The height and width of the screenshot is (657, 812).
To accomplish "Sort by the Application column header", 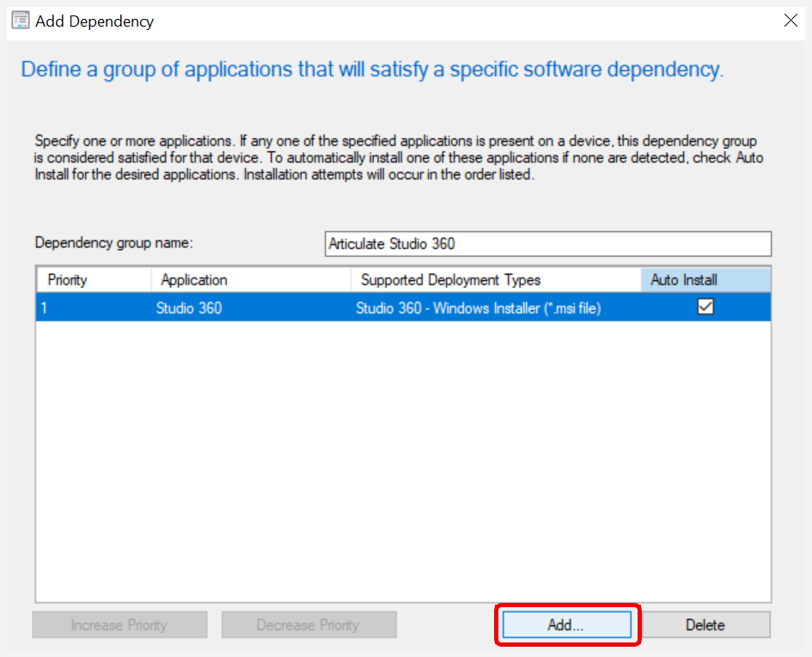I will pyautogui.click(x=251, y=280).
